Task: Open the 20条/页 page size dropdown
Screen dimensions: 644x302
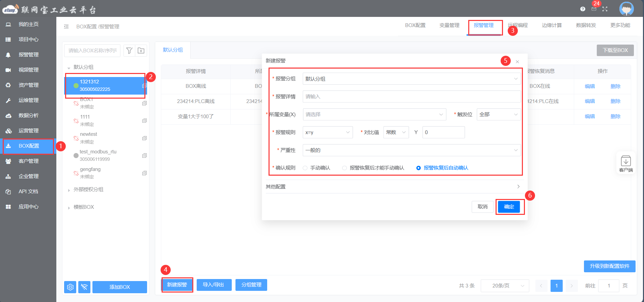Action: [505, 286]
